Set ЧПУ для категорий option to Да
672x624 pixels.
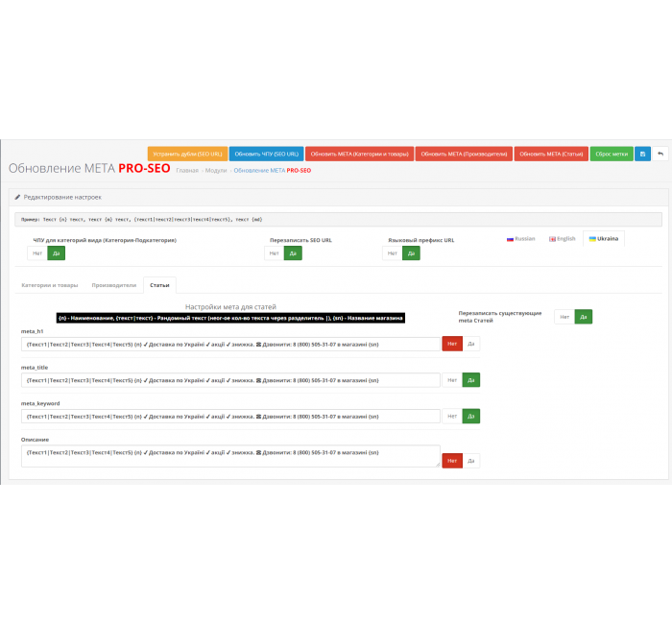pyautogui.click(x=56, y=253)
